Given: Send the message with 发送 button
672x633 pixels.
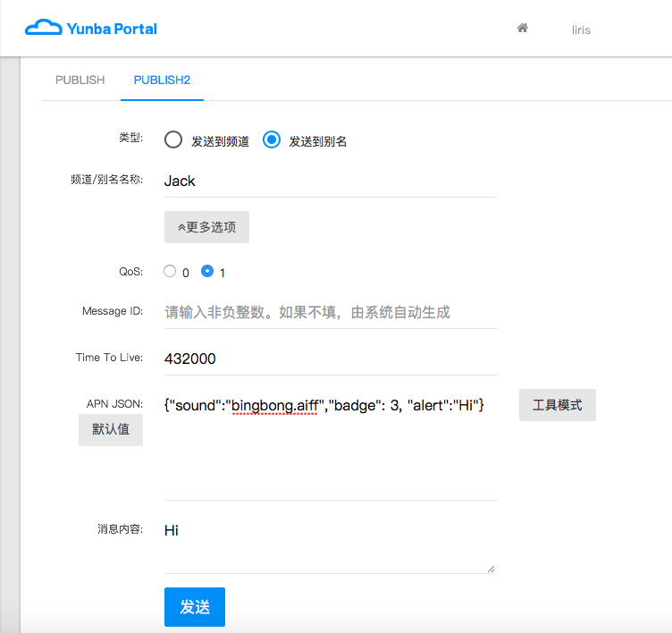Looking at the screenshot, I should [195, 607].
